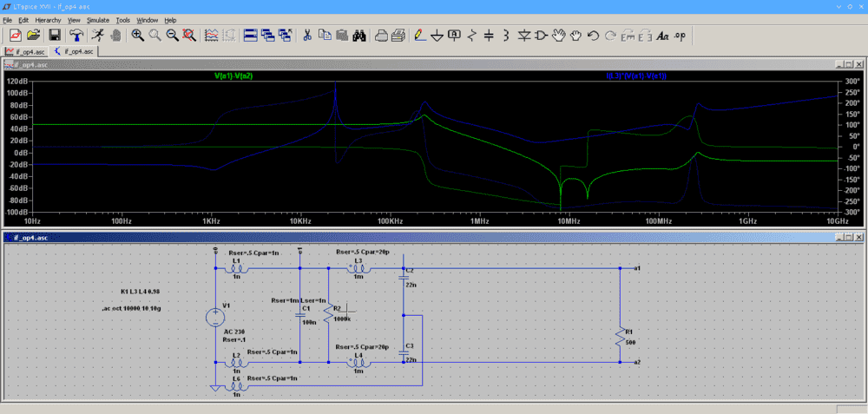Click the SPICE directive .op icon
Image resolution: width=868 pixels, height=414 pixels.
[680, 36]
